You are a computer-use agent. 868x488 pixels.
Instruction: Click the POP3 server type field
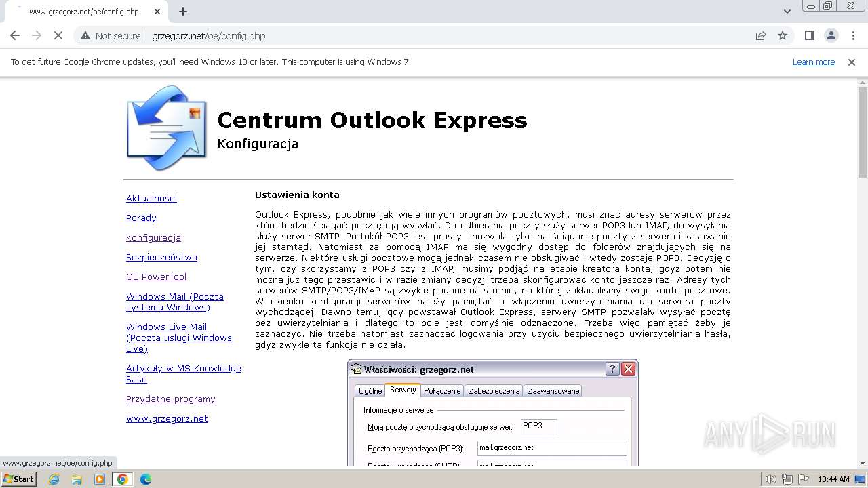tap(538, 426)
